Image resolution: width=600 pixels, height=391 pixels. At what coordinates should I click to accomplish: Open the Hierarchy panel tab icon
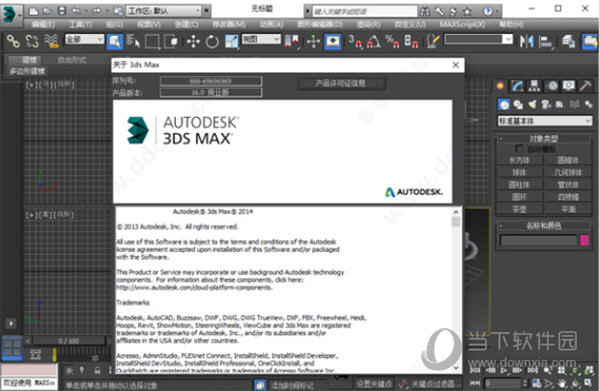point(534,86)
